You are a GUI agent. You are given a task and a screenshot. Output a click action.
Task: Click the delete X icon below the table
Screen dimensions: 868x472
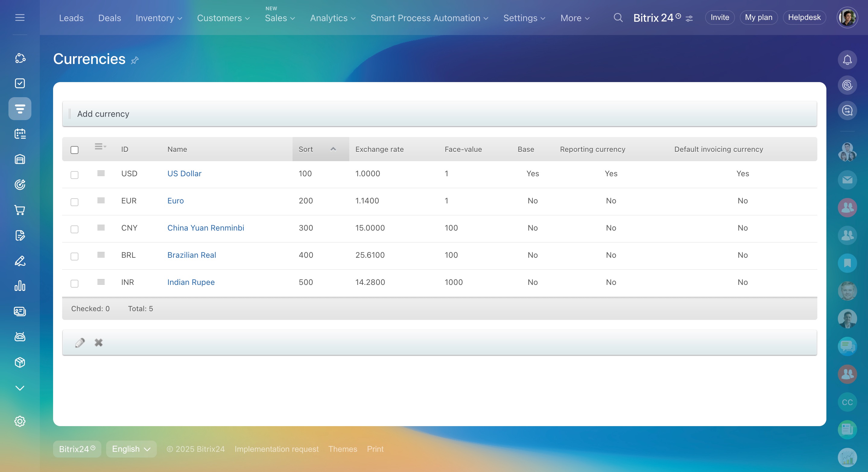pos(98,343)
